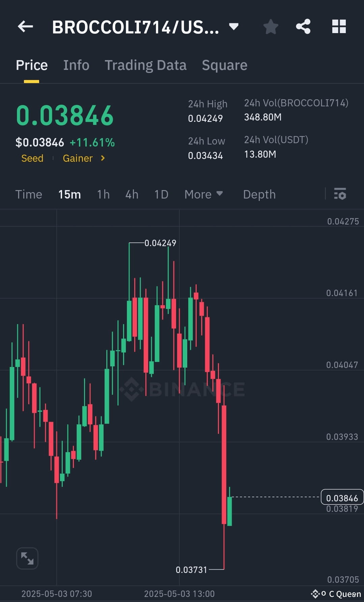Enable the 1D interval view
This screenshot has width=364, height=602.
161,194
